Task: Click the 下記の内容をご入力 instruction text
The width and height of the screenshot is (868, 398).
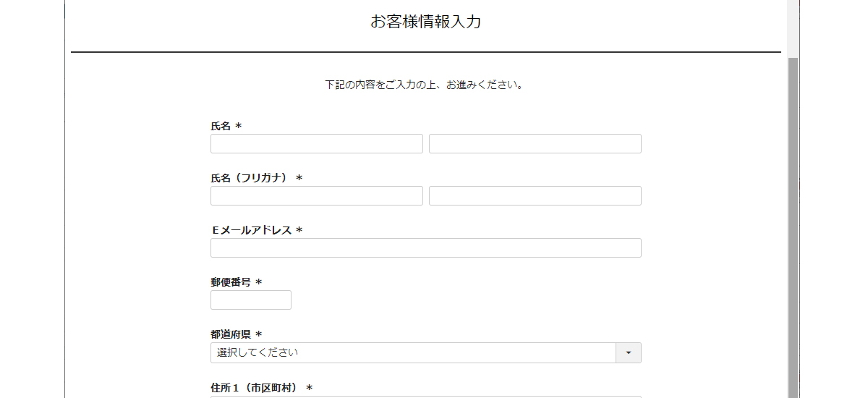Action: [424, 85]
